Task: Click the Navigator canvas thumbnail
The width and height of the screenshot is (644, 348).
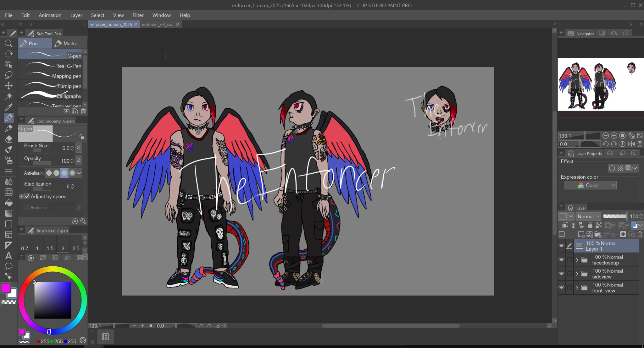Action: [x=601, y=84]
